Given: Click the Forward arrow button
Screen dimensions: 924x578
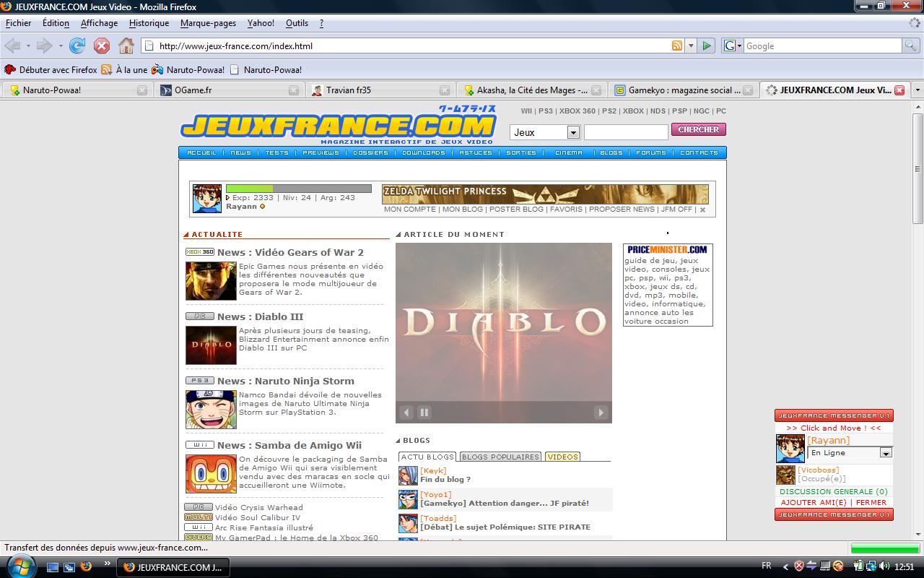Looking at the screenshot, I should (x=45, y=46).
